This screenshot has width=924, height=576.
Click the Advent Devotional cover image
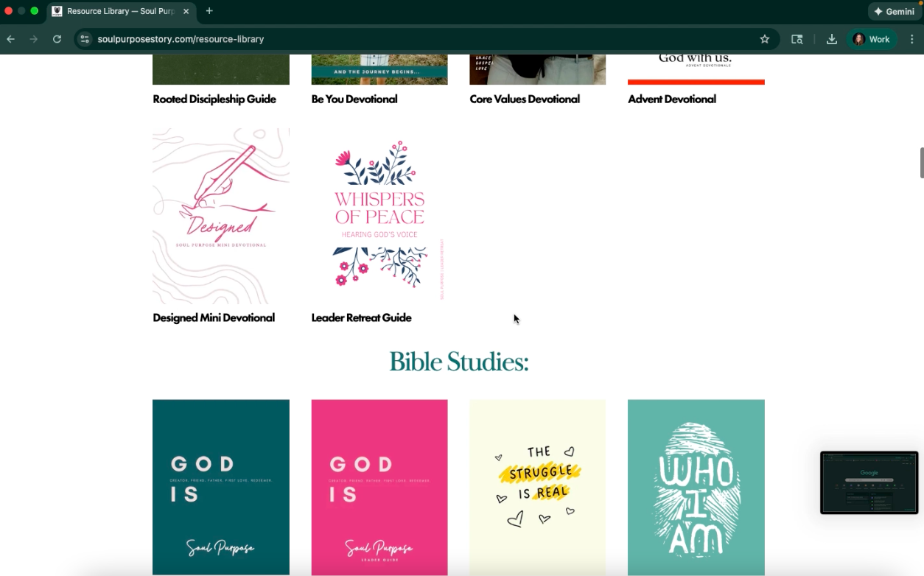pyautogui.click(x=696, y=69)
